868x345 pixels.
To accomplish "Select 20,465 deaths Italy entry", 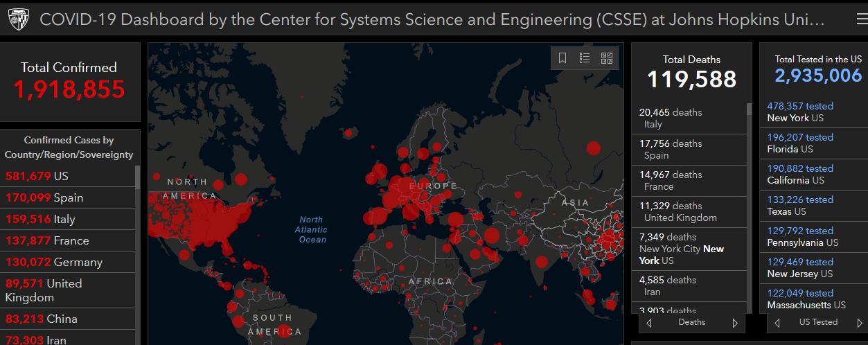I will (x=690, y=118).
